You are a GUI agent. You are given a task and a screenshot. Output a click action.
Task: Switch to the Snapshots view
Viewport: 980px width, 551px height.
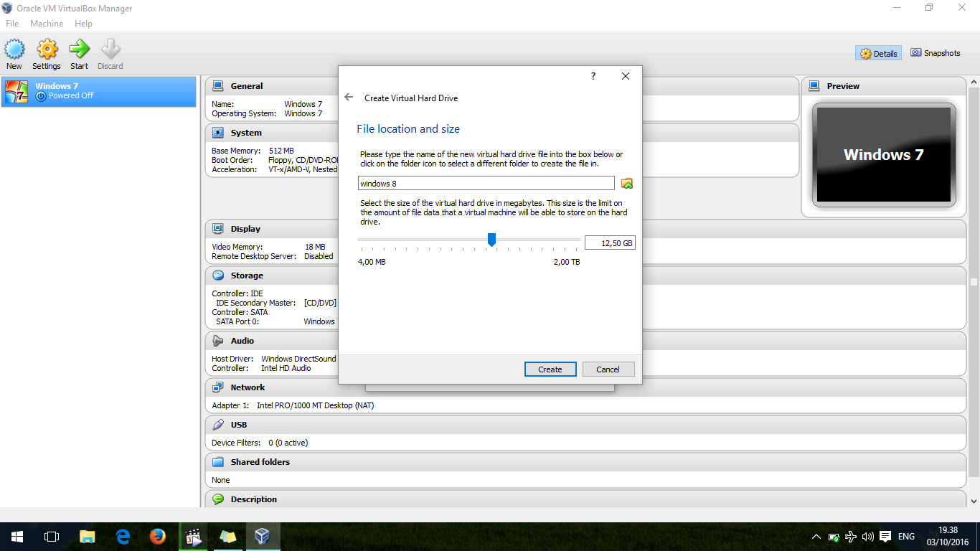[x=935, y=53]
